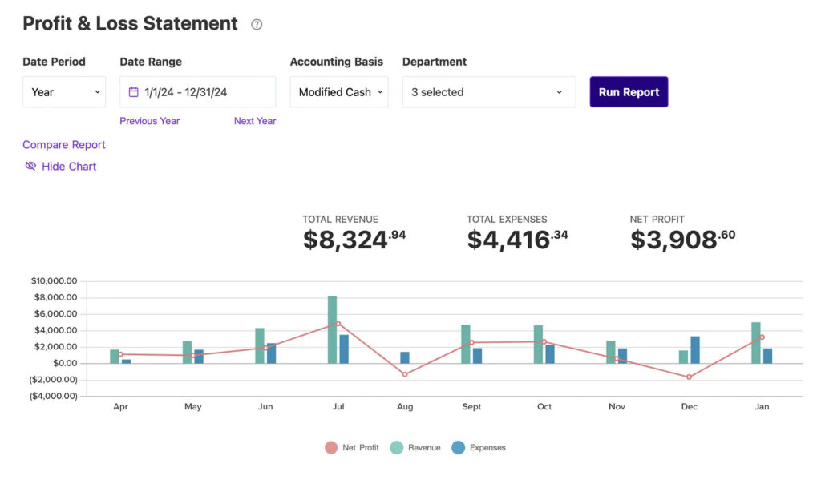Open the Date Period Year dropdown
Screen dimensions: 821x504
[x=64, y=92]
